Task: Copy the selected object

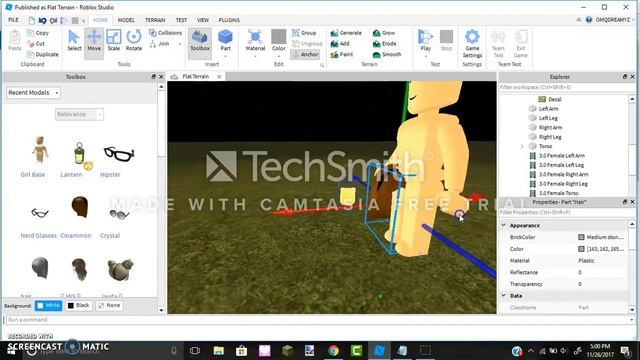Action: [38, 33]
